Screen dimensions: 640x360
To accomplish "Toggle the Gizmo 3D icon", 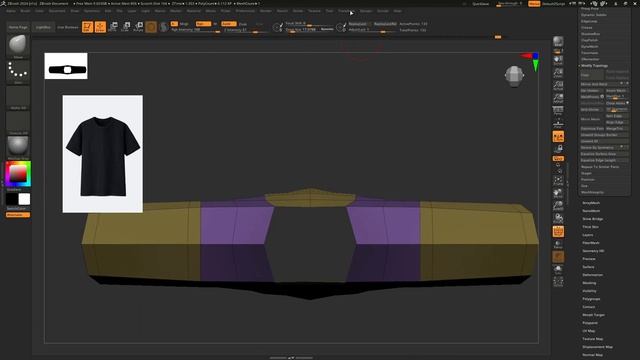I will (x=151, y=27).
